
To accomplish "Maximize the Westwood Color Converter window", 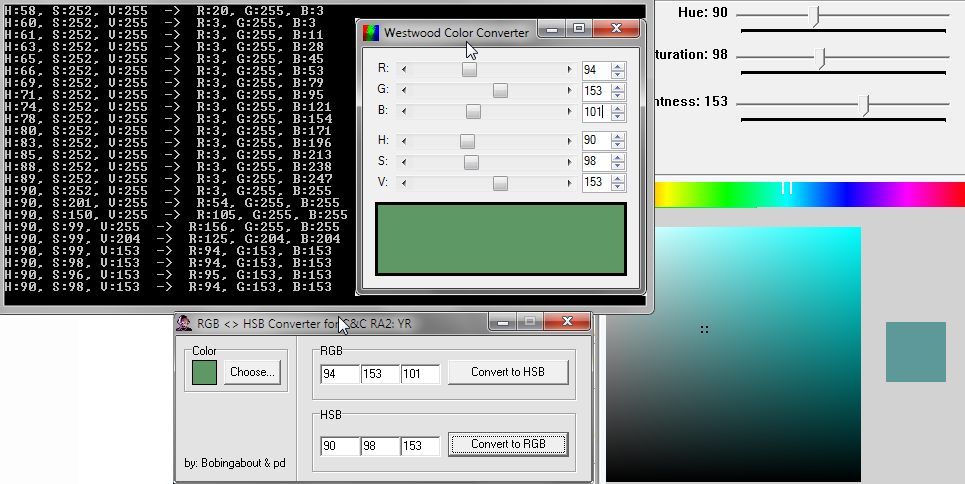I will click(x=578, y=30).
